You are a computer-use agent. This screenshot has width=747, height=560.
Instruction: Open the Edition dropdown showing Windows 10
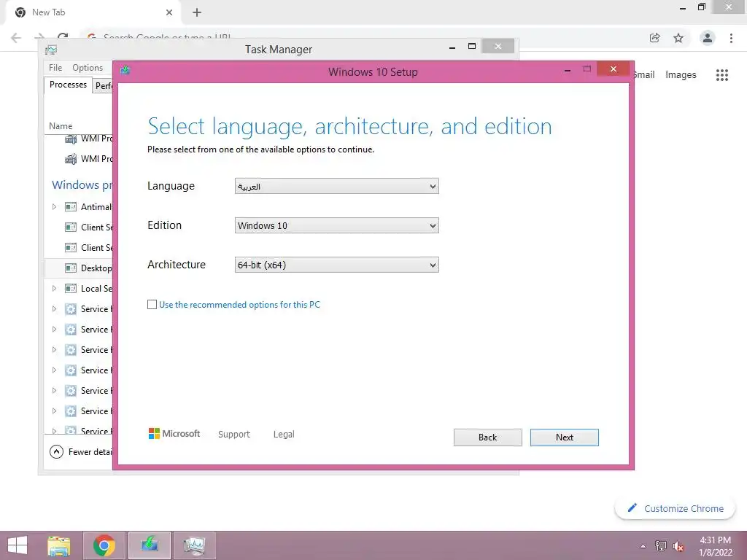click(x=336, y=226)
